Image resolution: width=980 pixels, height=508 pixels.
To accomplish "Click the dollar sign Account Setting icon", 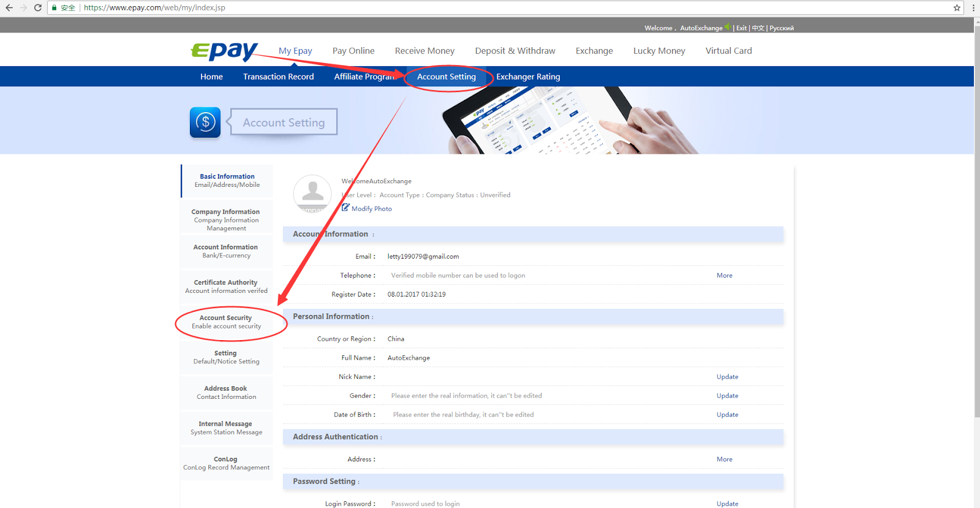I will tap(205, 123).
